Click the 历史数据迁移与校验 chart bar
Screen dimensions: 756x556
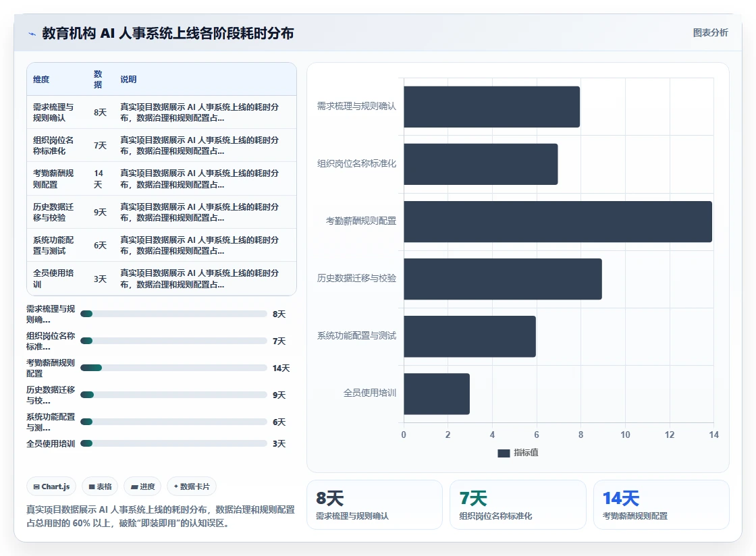coord(503,279)
